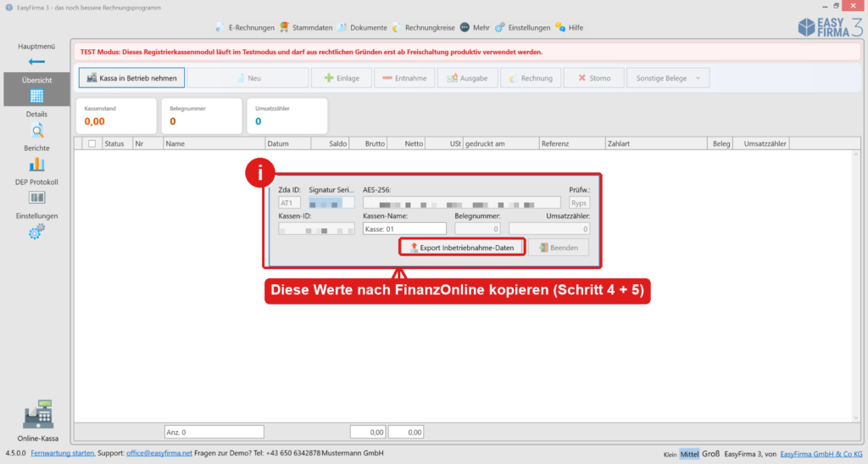The width and height of the screenshot is (868, 464).
Task: Click the Kassenstand 0,00 card
Action: coord(116,115)
